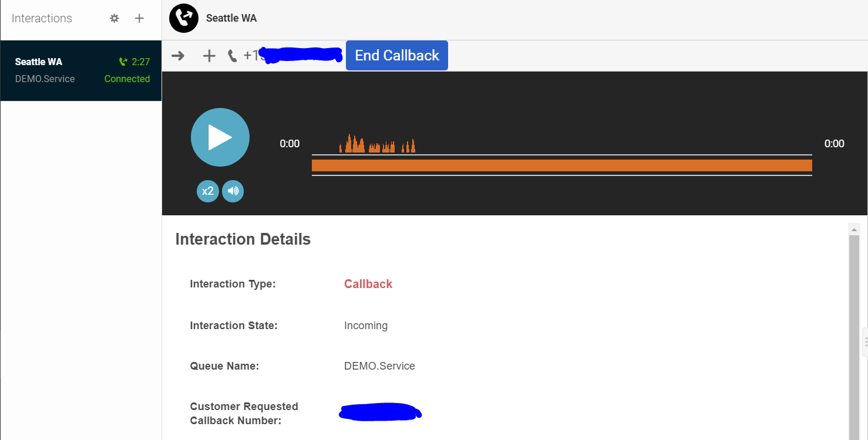Add a new interaction with the sidebar plus
Screen dimensions: 868x440
pyautogui.click(x=139, y=18)
